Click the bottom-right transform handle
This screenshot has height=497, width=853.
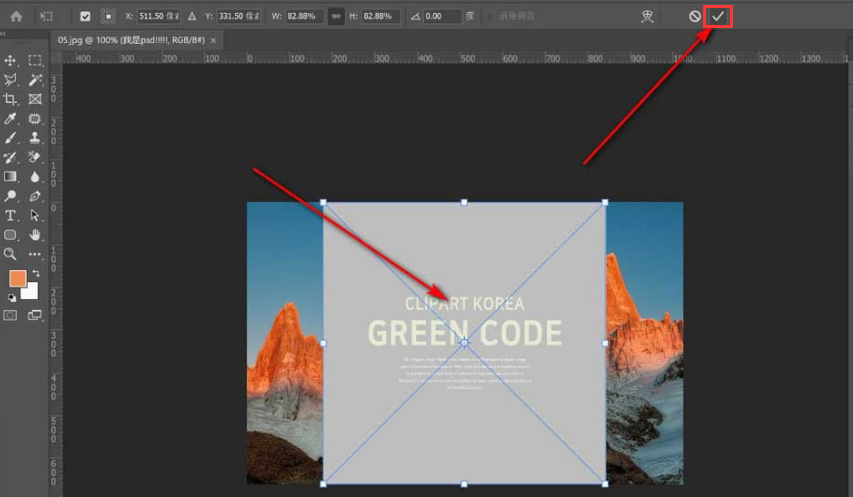(605, 484)
